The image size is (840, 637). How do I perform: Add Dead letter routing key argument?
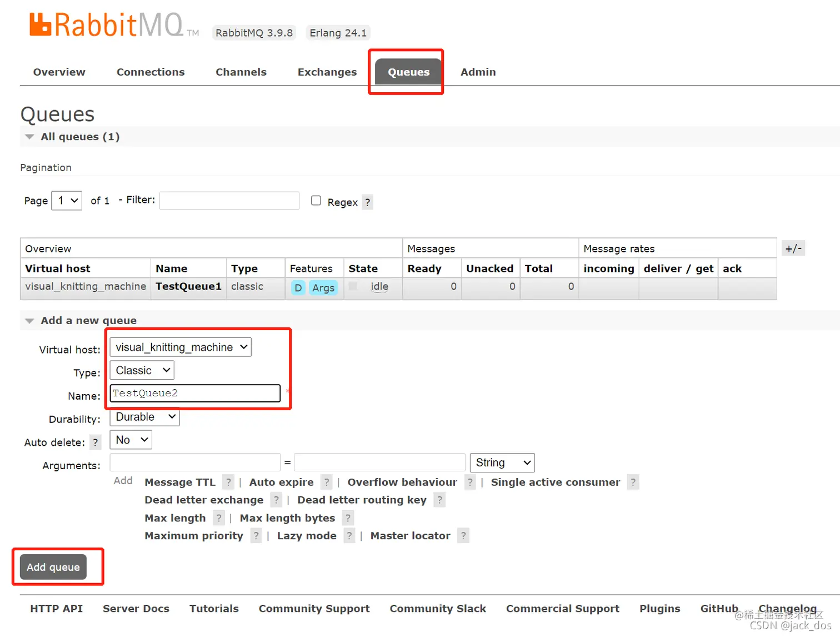(362, 500)
